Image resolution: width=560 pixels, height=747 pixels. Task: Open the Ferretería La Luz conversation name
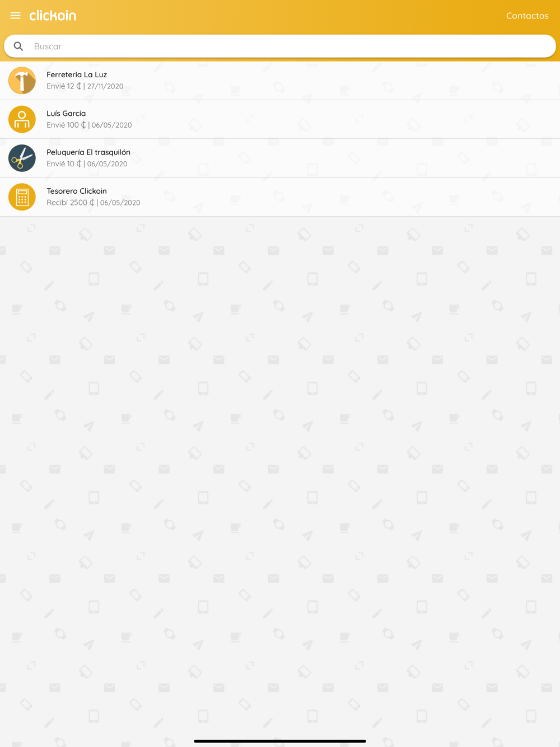(x=77, y=74)
